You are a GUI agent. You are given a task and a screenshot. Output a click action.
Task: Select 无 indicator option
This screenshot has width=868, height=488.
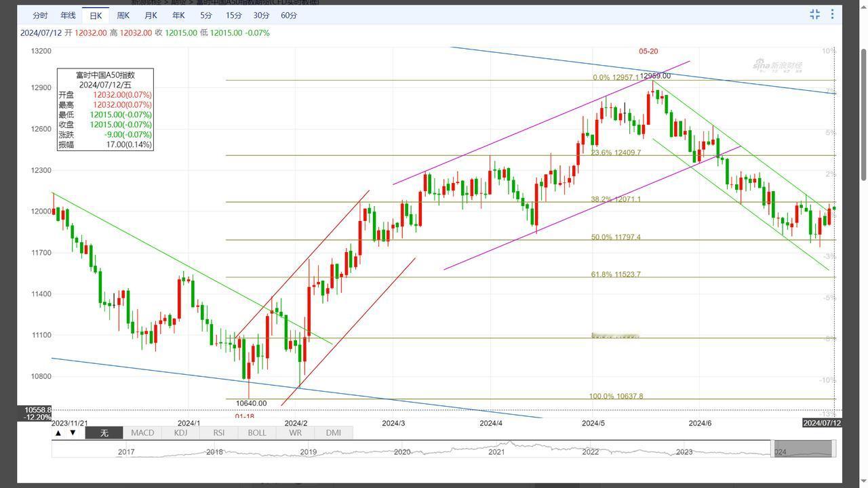pyautogui.click(x=104, y=432)
